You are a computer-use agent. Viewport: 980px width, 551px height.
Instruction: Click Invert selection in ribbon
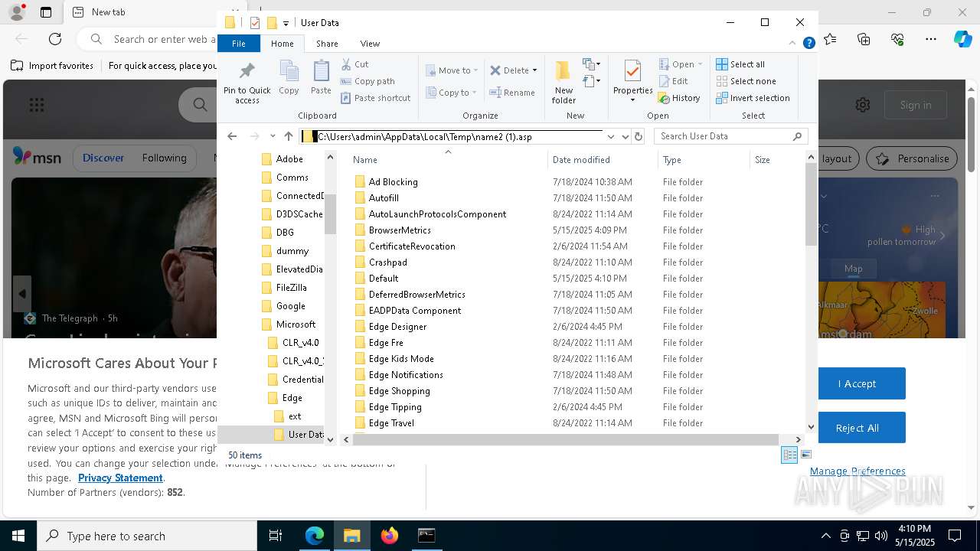point(753,98)
